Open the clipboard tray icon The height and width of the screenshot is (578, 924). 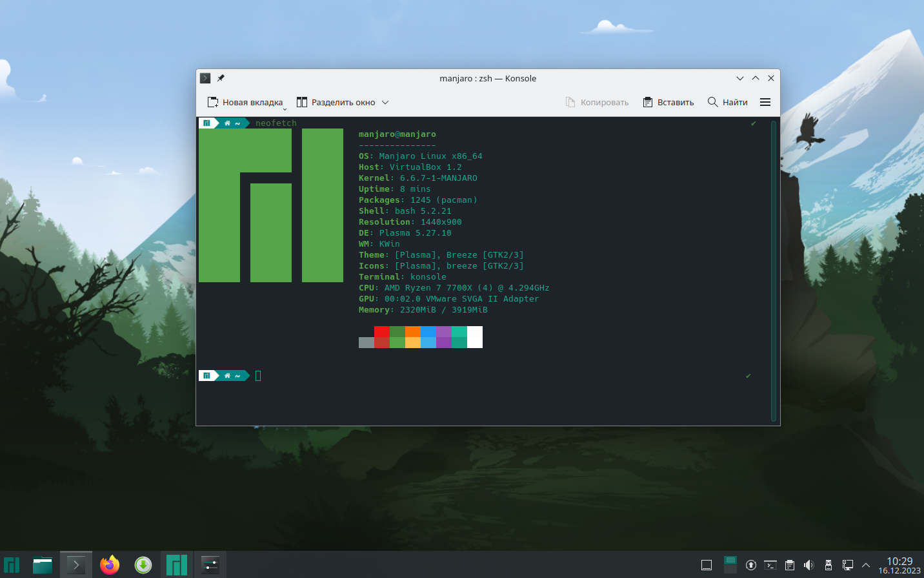pyautogui.click(x=790, y=565)
